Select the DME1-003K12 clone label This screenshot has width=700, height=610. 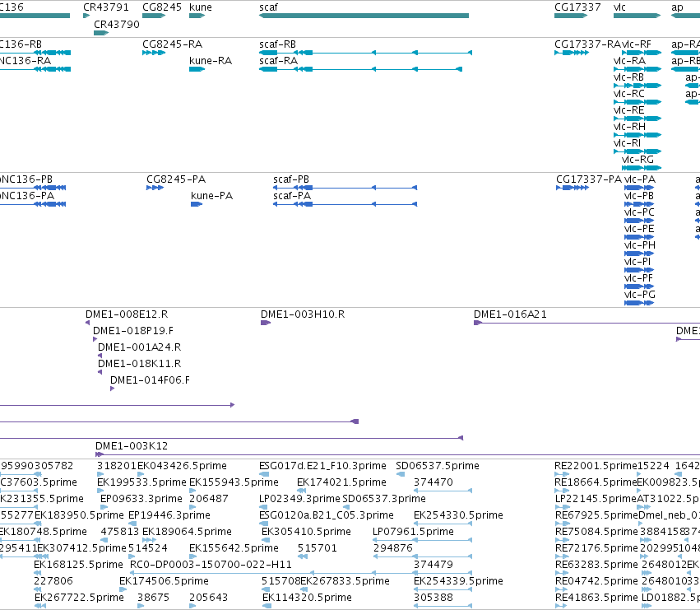tap(132, 446)
